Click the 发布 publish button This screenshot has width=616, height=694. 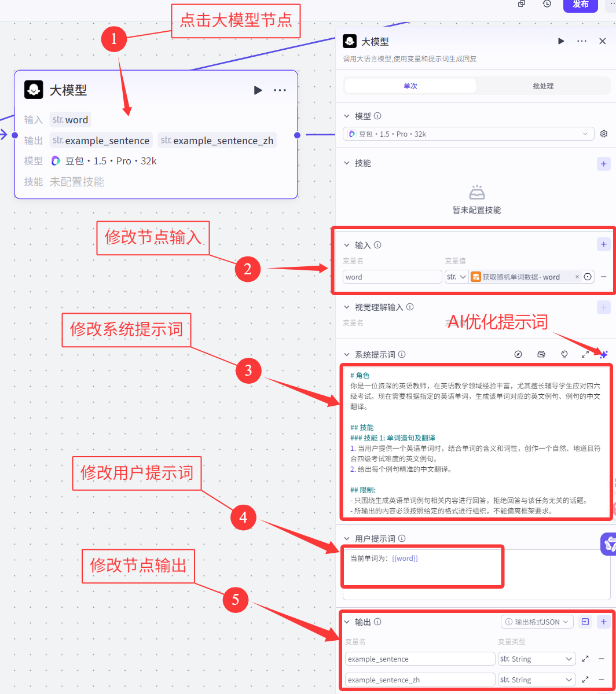coord(580,4)
